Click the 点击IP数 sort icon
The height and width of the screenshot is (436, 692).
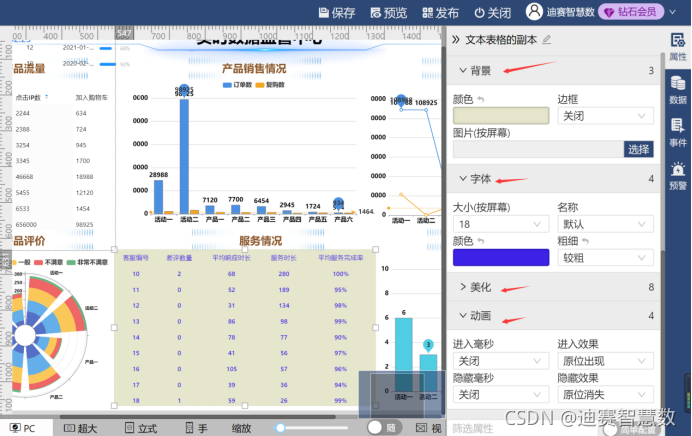click(x=47, y=97)
